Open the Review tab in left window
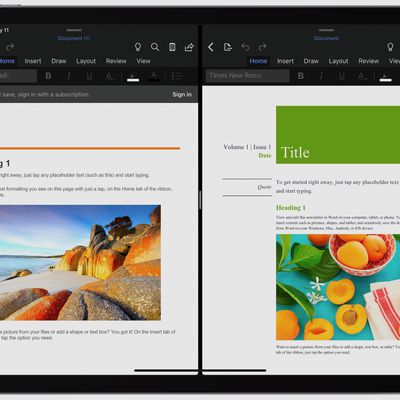 (x=116, y=61)
